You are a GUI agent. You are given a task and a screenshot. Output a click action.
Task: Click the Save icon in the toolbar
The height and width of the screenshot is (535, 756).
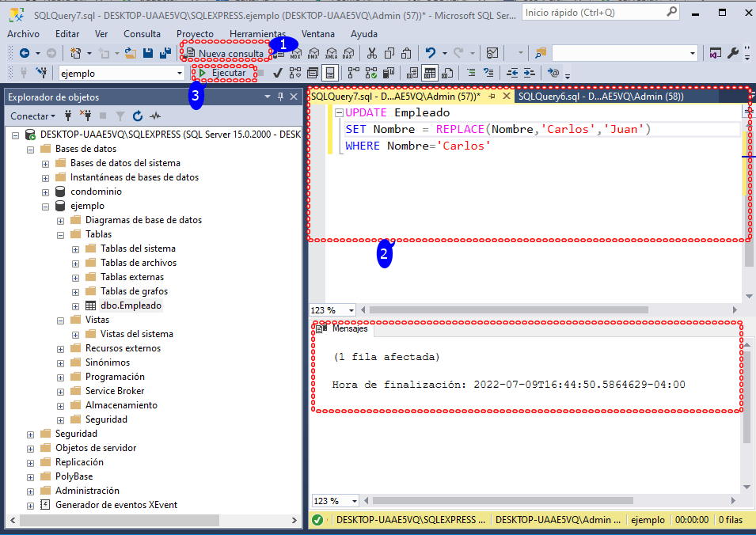click(x=147, y=52)
